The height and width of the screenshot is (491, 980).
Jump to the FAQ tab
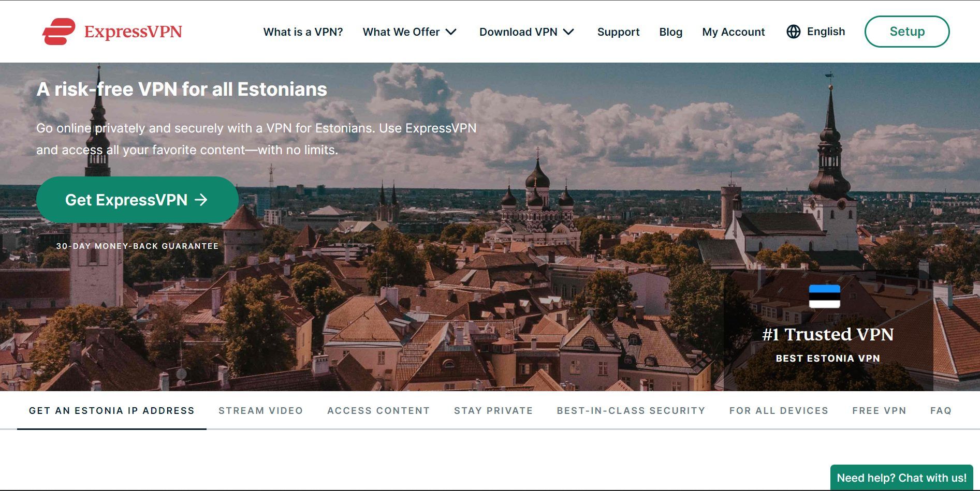(x=941, y=411)
